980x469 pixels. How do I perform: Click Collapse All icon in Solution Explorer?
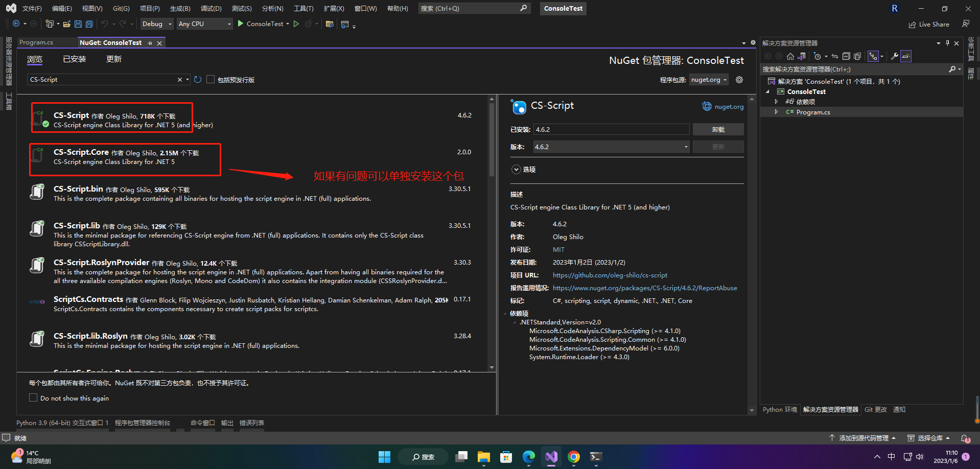[x=846, y=56]
